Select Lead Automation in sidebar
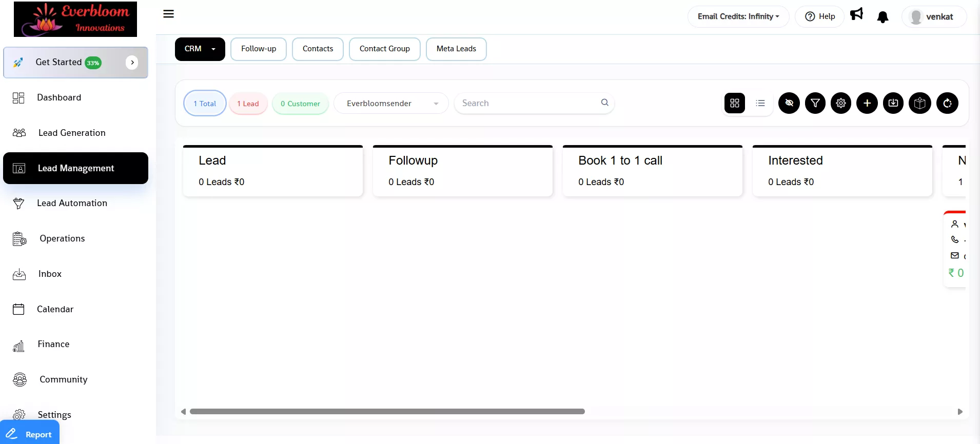The height and width of the screenshot is (444, 980). click(72, 204)
